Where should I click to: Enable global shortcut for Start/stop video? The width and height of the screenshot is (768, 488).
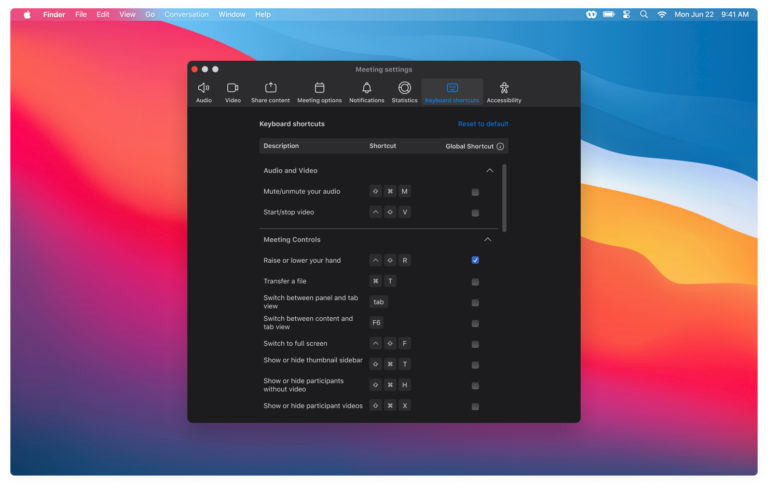point(475,213)
